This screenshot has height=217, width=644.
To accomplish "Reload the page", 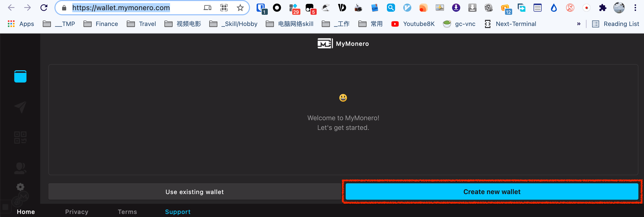I will point(44,8).
